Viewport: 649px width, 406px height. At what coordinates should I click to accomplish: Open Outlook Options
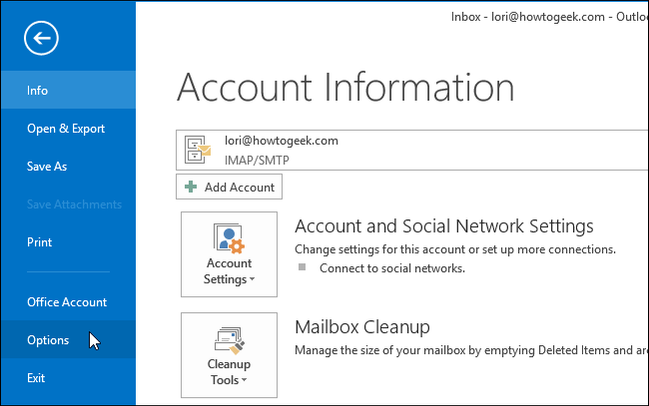(x=68, y=340)
